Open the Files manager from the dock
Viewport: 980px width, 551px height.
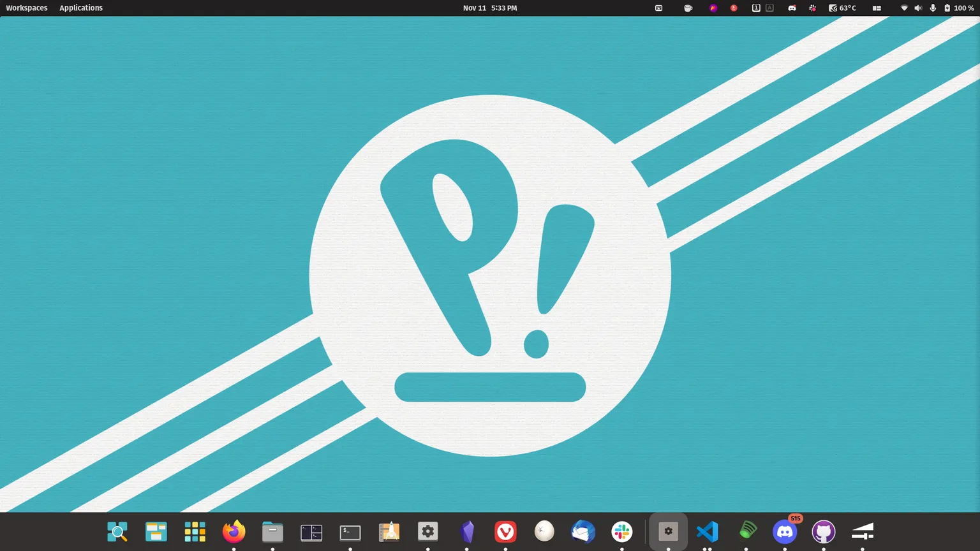[272, 531]
